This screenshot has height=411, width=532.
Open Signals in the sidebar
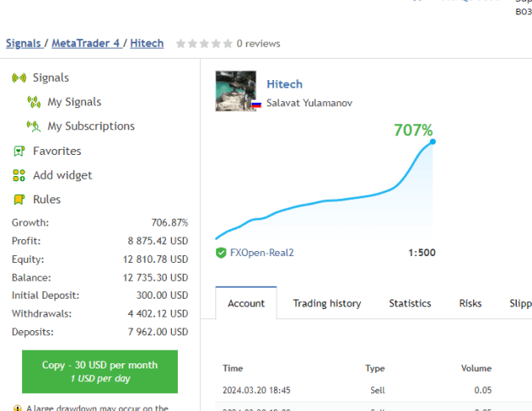(x=51, y=78)
